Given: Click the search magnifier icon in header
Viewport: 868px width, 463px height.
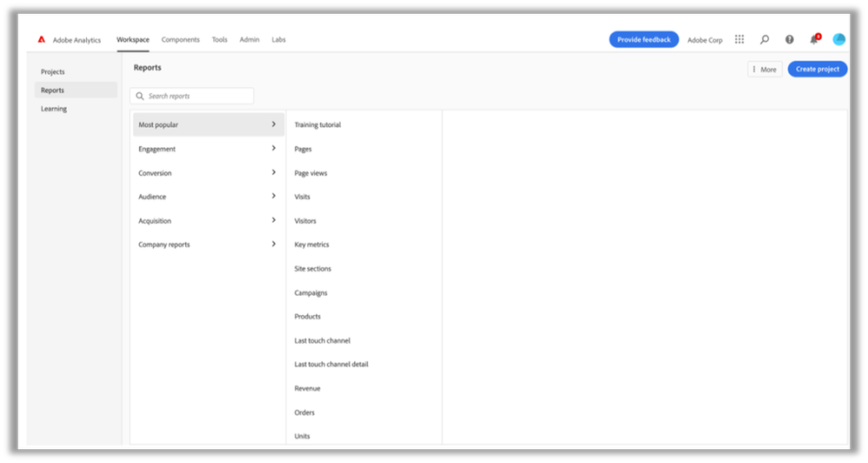Looking at the screenshot, I should coord(765,39).
